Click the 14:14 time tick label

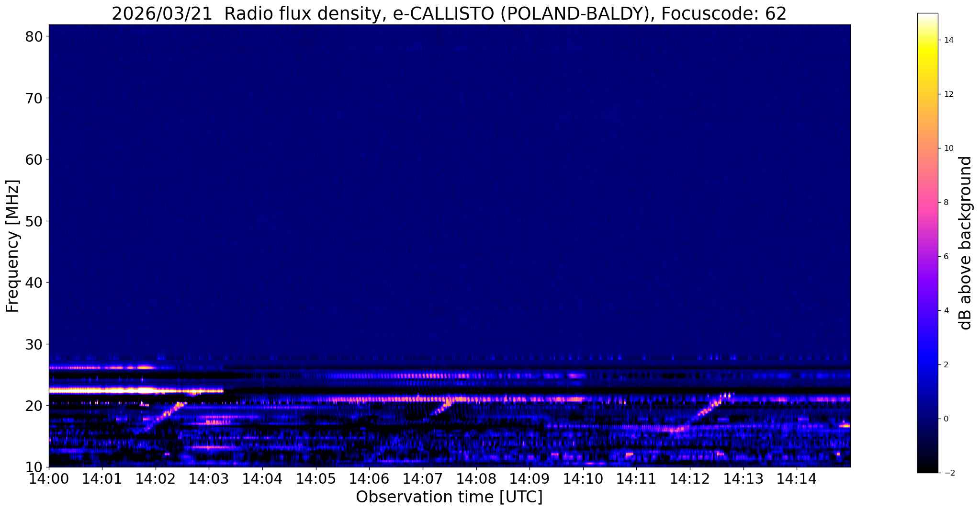(797, 478)
